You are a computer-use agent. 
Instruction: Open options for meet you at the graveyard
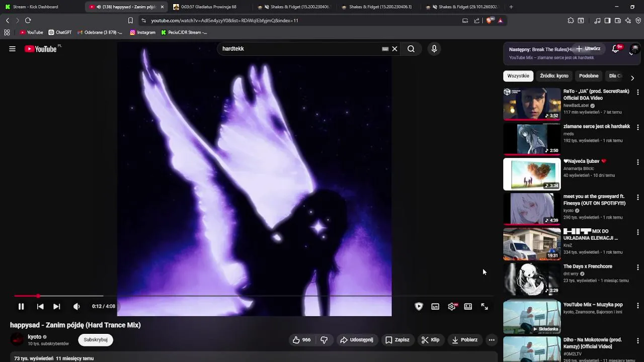(x=638, y=198)
